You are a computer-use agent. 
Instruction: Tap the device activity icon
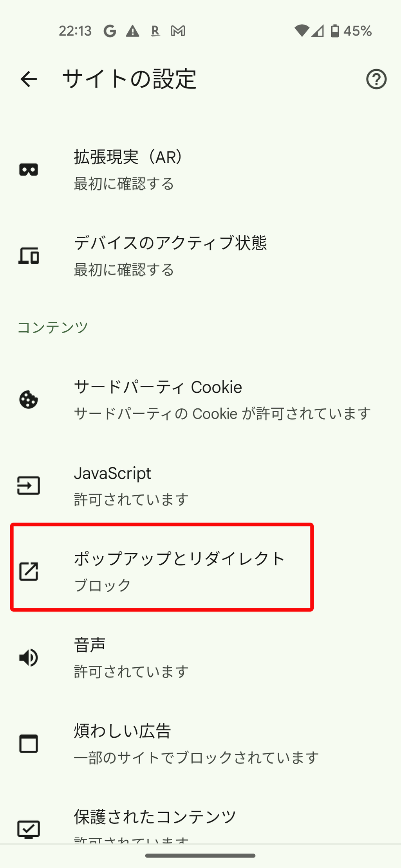(x=29, y=256)
